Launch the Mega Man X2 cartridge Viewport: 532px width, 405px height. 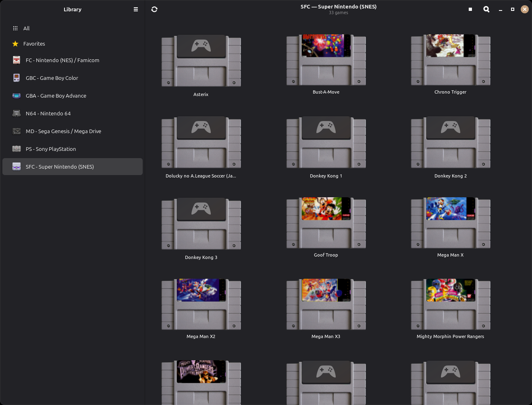[201, 304]
